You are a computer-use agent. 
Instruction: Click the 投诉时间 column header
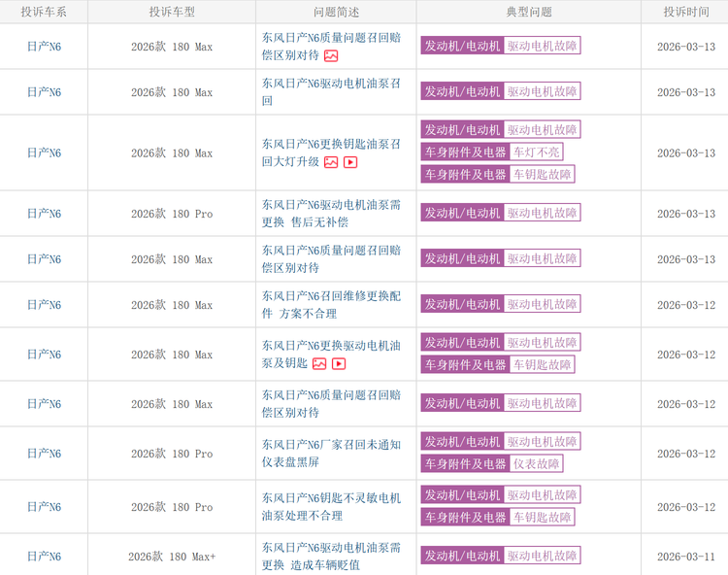coord(685,12)
